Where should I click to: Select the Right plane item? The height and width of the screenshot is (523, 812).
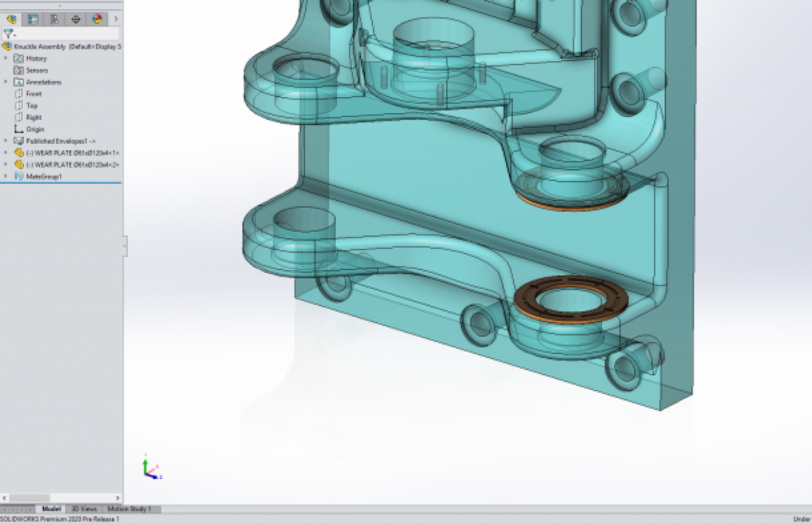coord(33,117)
